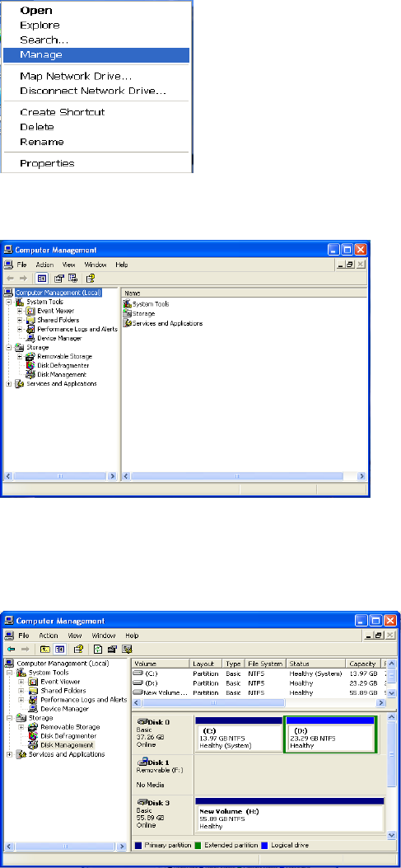Screen dimensions: 401x868
Task: Select the (C:) volume row icon in the volume list
Action: [x=138, y=673]
